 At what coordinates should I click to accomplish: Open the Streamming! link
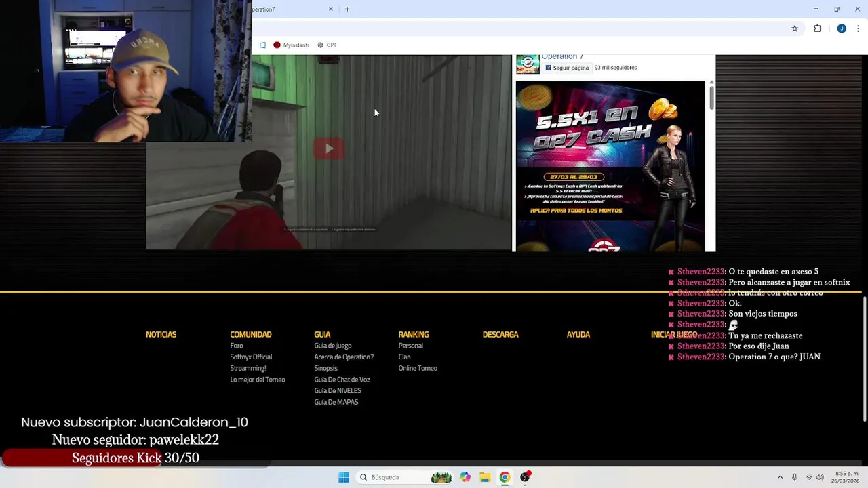point(248,368)
